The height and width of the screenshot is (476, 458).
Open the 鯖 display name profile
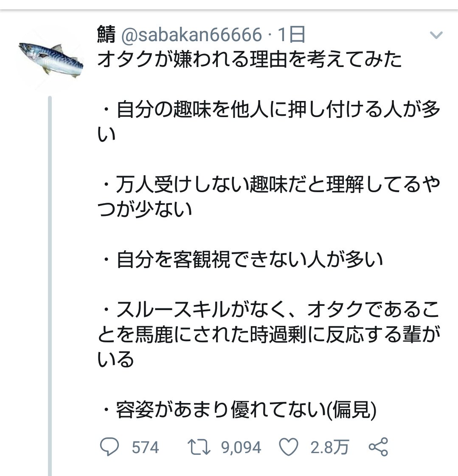106,34
